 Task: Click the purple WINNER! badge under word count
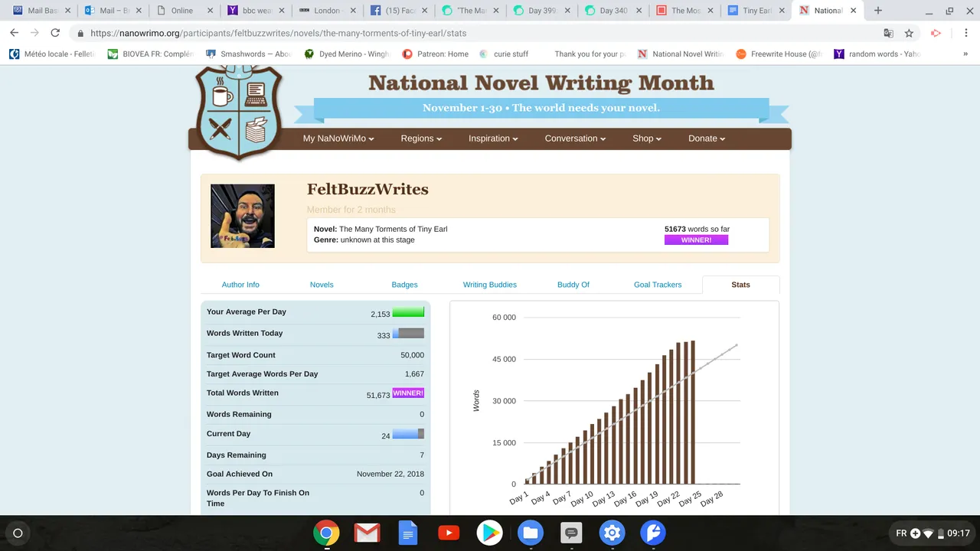[x=696, y=240]
